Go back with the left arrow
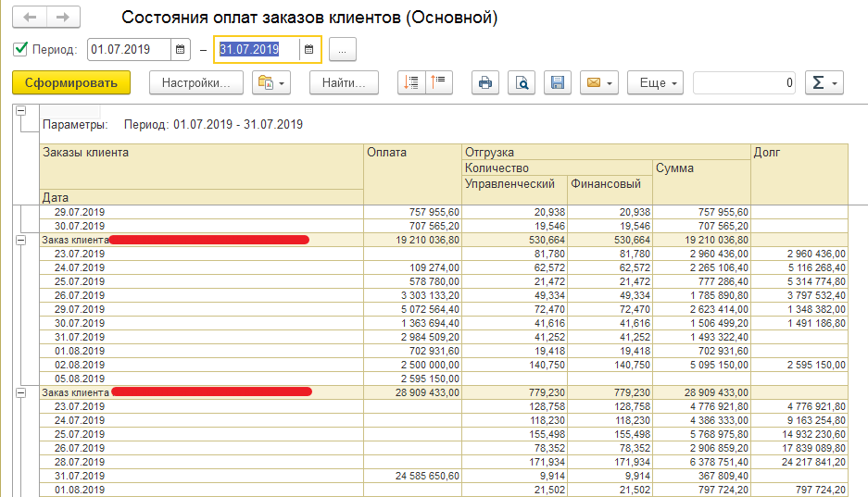Screen dimensions: 868x497 [x=31, y=18]
